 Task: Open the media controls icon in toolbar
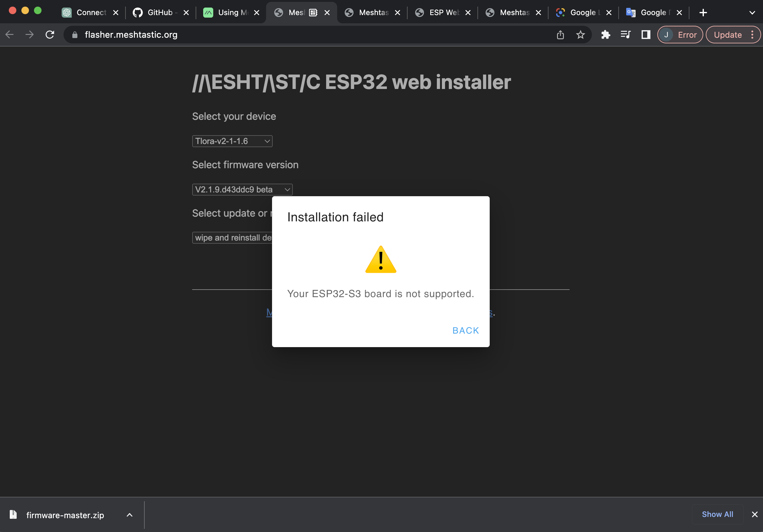[626, 35]
